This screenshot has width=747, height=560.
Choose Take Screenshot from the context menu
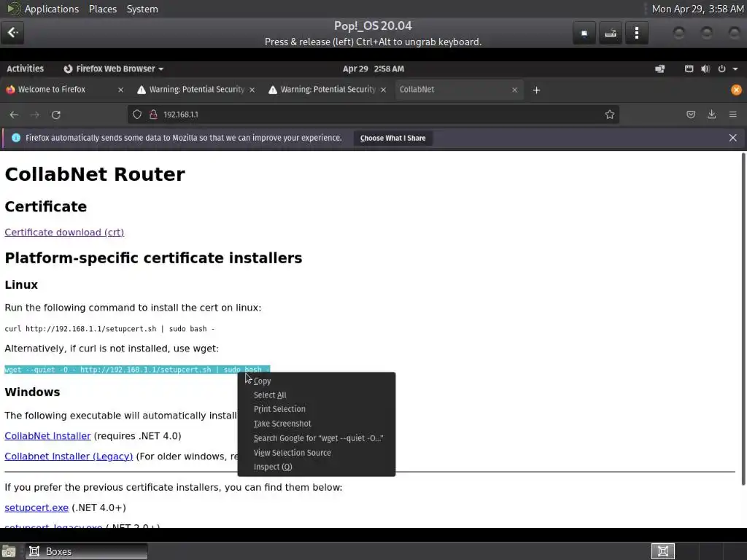[317, 424]
